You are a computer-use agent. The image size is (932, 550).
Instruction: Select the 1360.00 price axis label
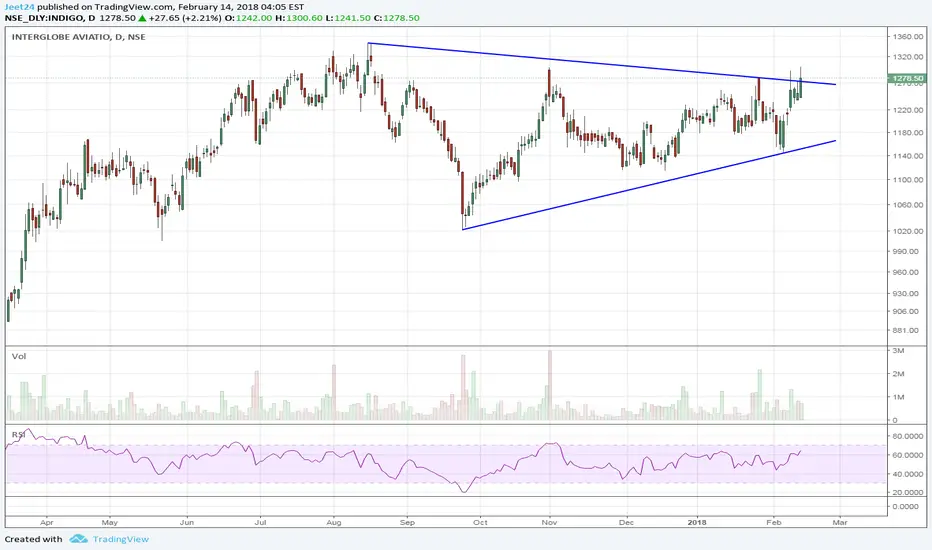[908, 37]
